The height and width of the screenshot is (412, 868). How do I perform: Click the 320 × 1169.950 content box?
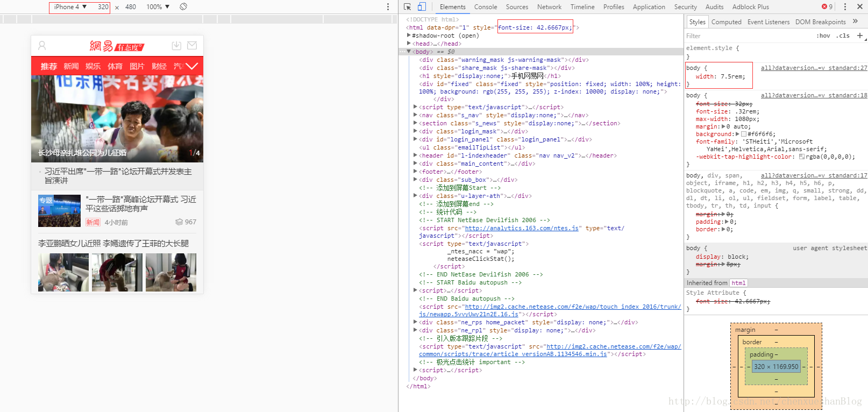(x=776, y=367)
